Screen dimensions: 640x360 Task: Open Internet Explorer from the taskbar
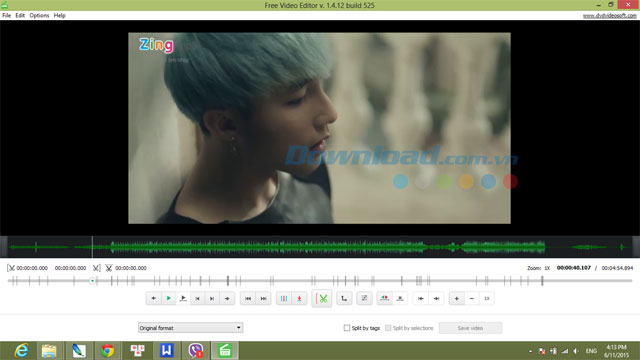21,351
